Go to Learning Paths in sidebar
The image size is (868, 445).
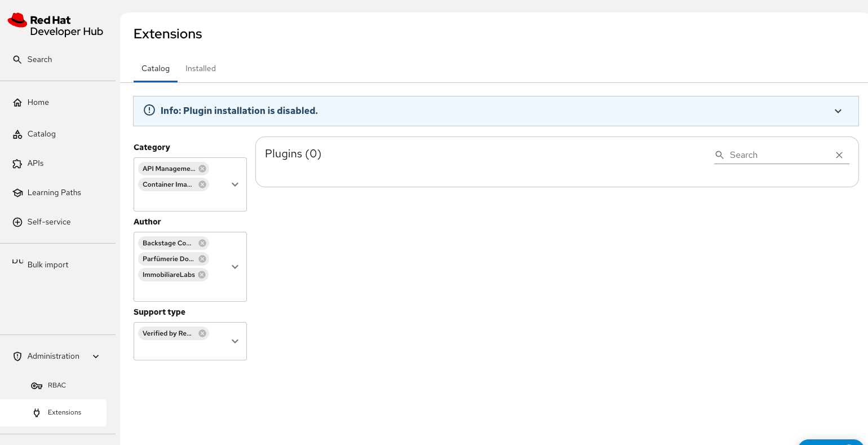(x=54, y=192)
